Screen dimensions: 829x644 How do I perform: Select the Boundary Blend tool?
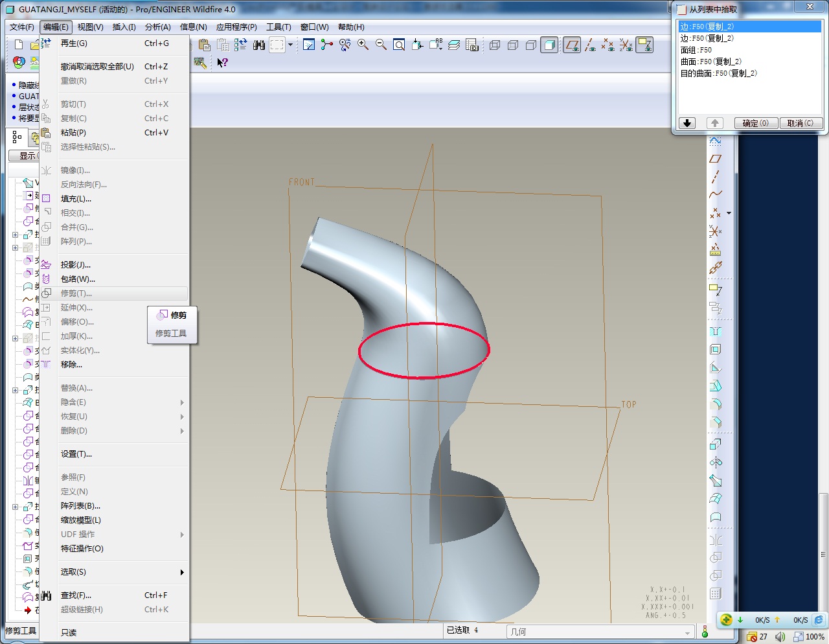[716, 499]
